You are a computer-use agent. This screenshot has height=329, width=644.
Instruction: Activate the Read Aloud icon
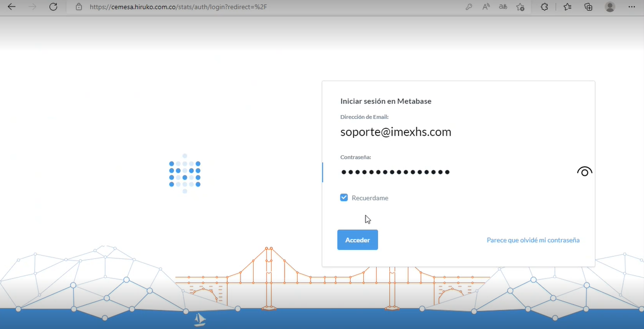[x=486, y=7]
